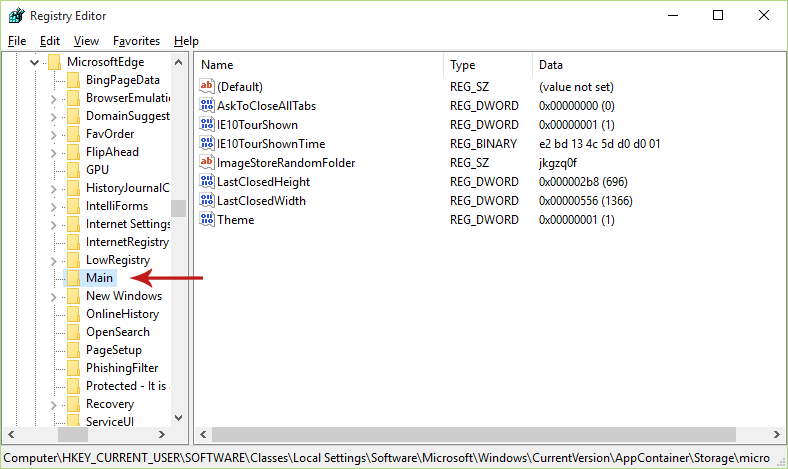Click the string icon next to (Default)
The width and height of the screenshot is (788, 469).
(207, 86)
